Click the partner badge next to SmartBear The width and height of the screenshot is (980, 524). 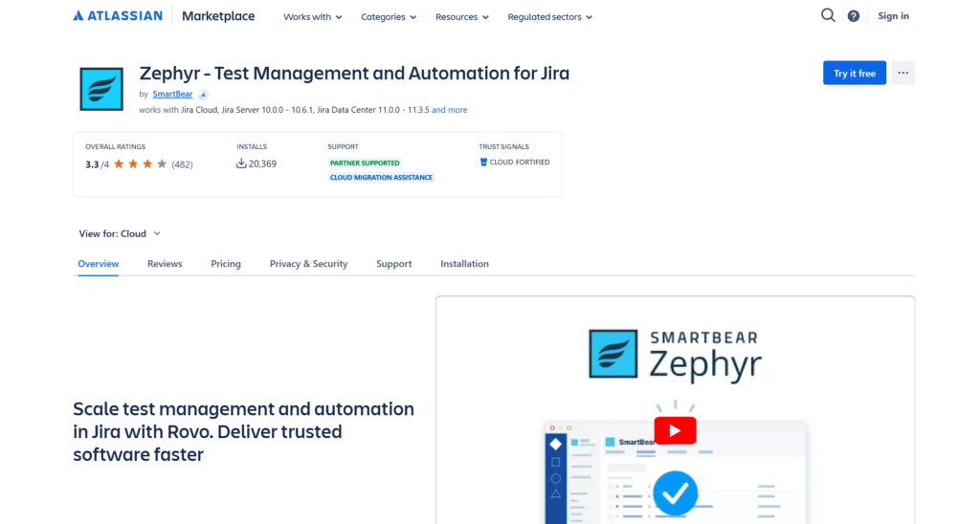[x=203, y=95]
